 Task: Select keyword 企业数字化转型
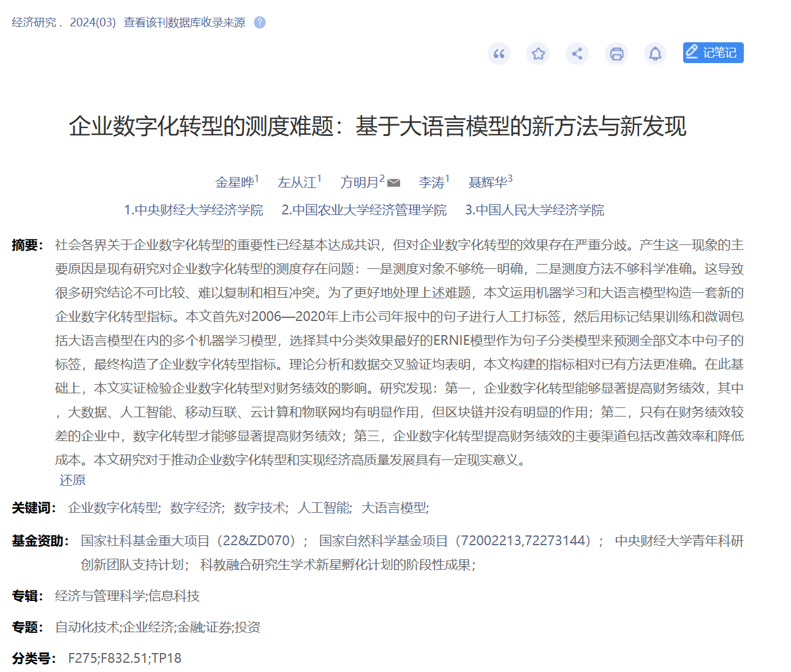(x=113, y=508)
